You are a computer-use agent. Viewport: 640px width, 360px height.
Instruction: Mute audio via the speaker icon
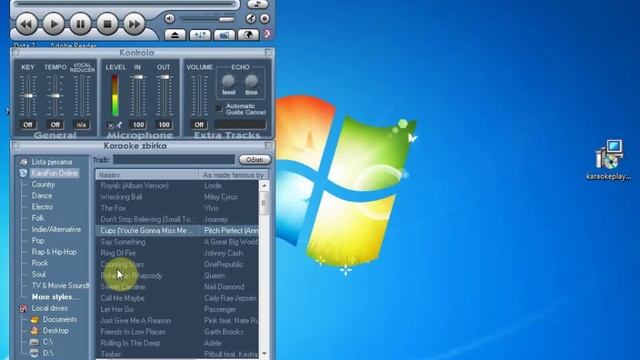point(170,18)
